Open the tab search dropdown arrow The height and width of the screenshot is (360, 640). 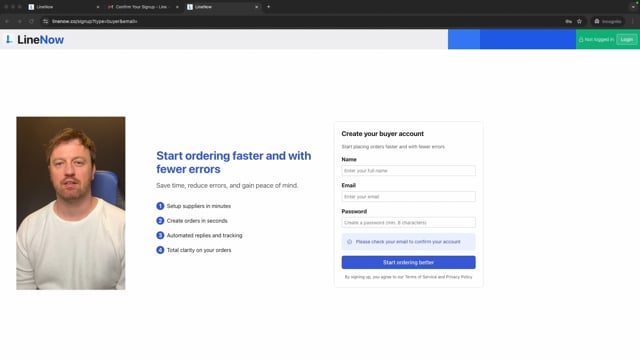(633, 7)
